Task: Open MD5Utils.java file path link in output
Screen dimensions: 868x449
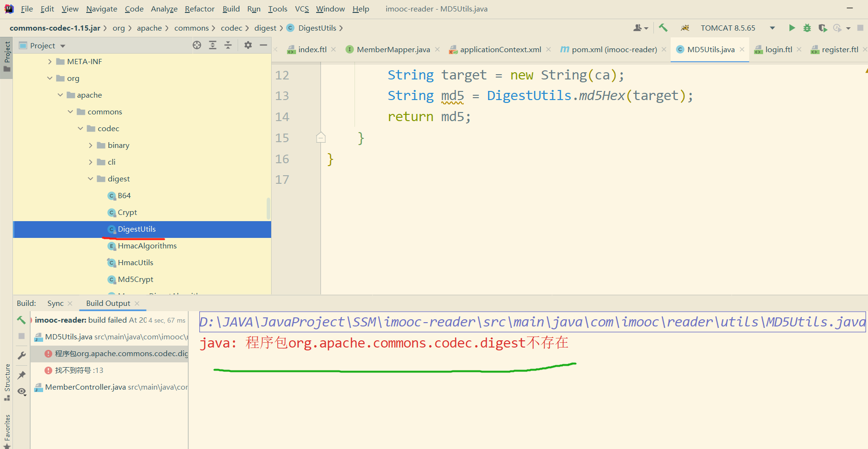Action: pos(533,322)
